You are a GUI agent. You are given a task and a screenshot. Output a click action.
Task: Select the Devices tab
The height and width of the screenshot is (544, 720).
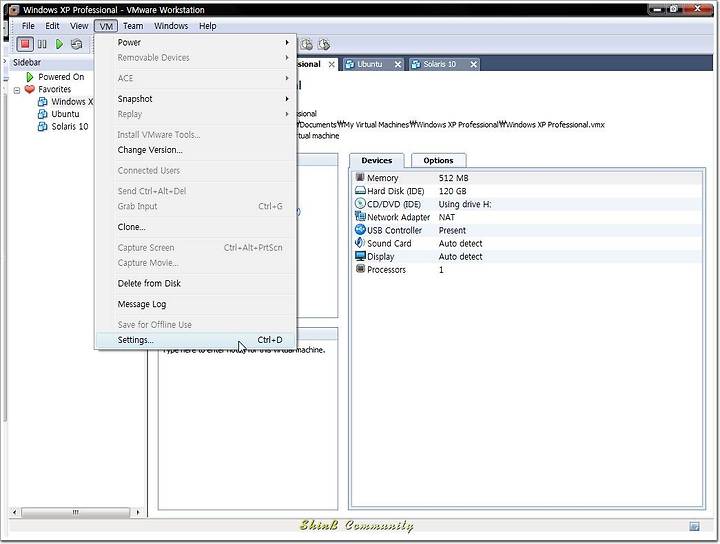coord(377,160)
